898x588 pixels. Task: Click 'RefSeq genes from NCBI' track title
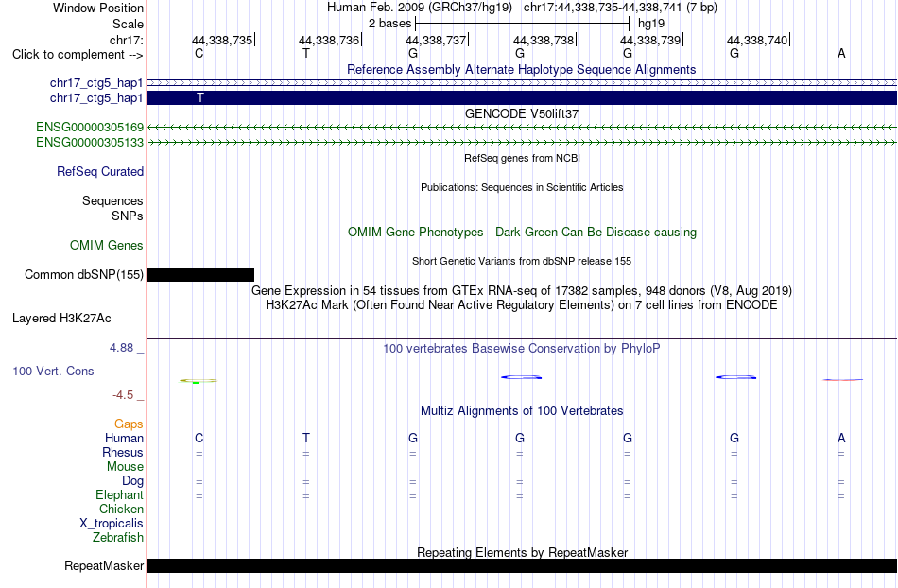point(522,158)
